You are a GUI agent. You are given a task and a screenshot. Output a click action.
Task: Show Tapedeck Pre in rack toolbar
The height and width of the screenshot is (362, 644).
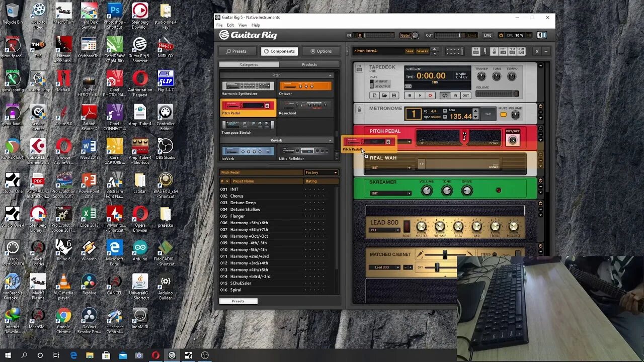point(475,51)
